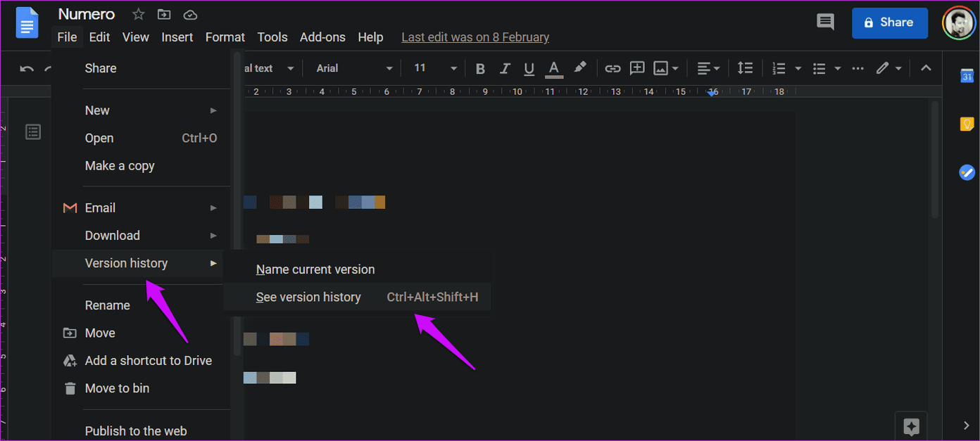Viewport: 980px width, 441px height.
Task: Open Google Calendar side panel
Action: tap(967, 76)
